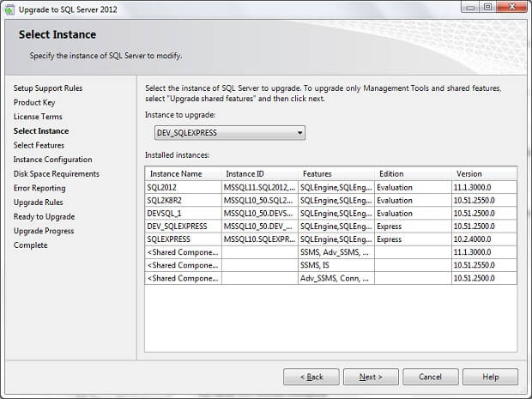Select Error Reporting step
Screen dimensions: 532x399
tap(39, 188)
